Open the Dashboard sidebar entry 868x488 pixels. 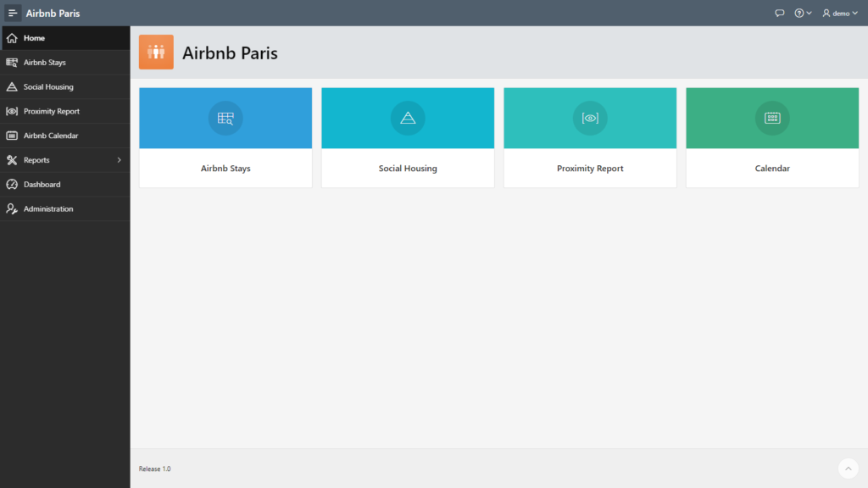65,184
